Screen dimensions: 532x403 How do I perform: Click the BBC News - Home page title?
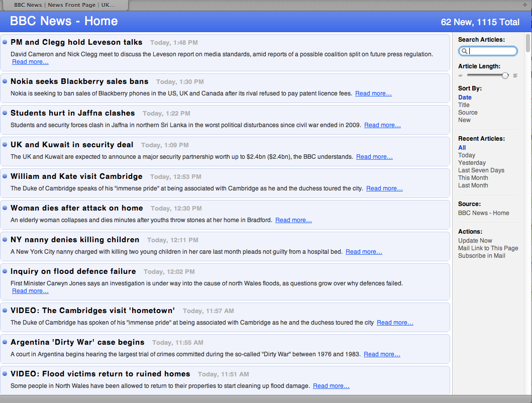point(64,21)
